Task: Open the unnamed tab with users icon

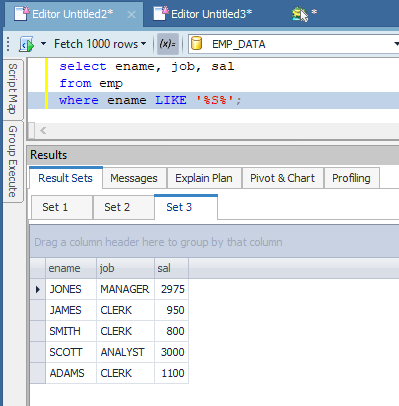Action: pos(304,14)
